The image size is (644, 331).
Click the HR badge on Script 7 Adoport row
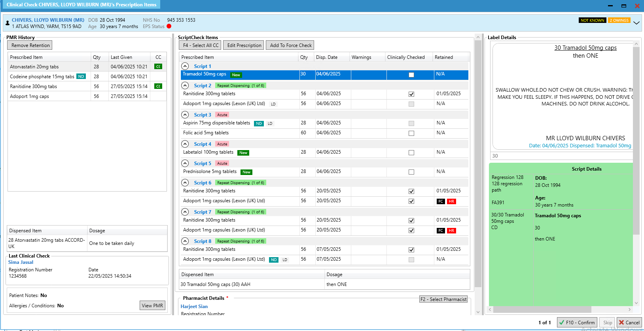451,231
